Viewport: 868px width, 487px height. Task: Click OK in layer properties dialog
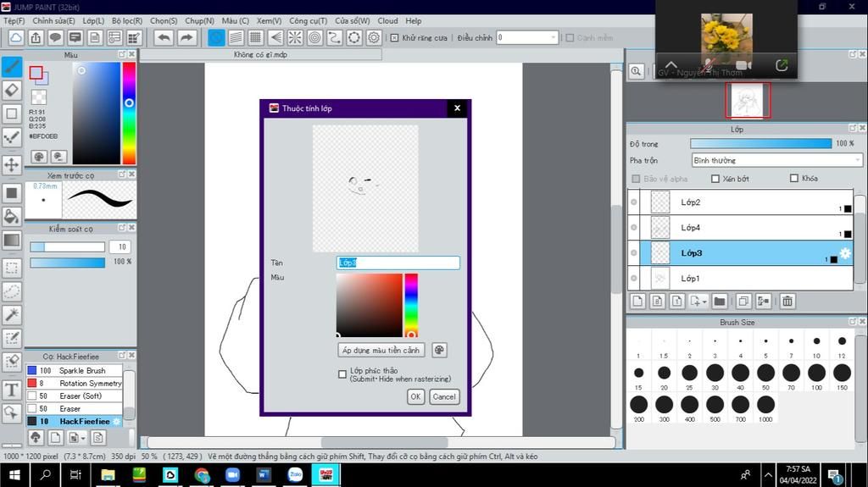[x=415, y=396]
